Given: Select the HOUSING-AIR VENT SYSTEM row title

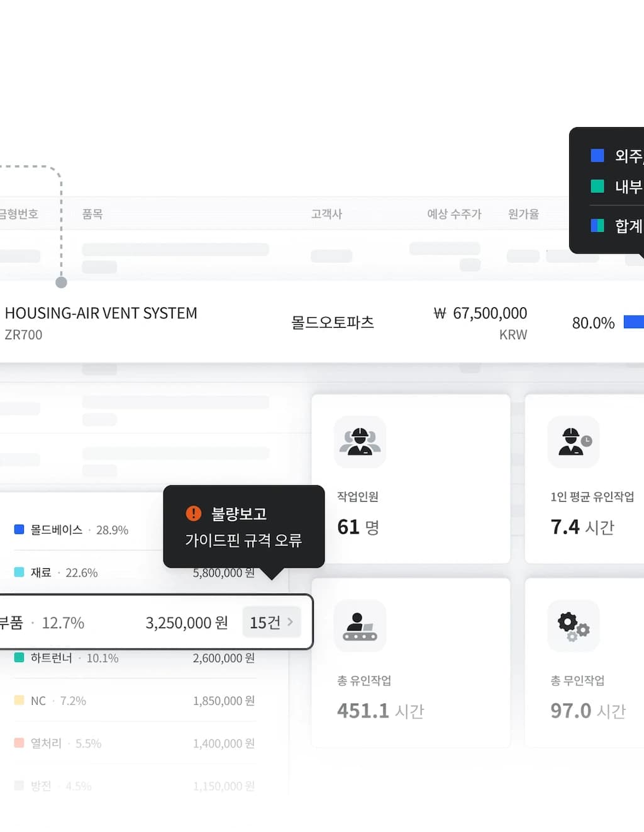Looking at the screenshot, I should 101,313.
